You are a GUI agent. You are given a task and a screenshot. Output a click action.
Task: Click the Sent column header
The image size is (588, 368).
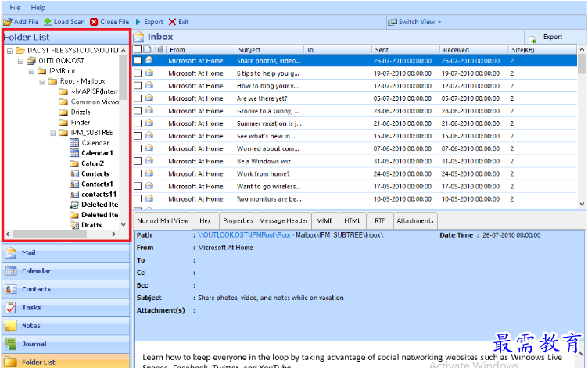405,50
